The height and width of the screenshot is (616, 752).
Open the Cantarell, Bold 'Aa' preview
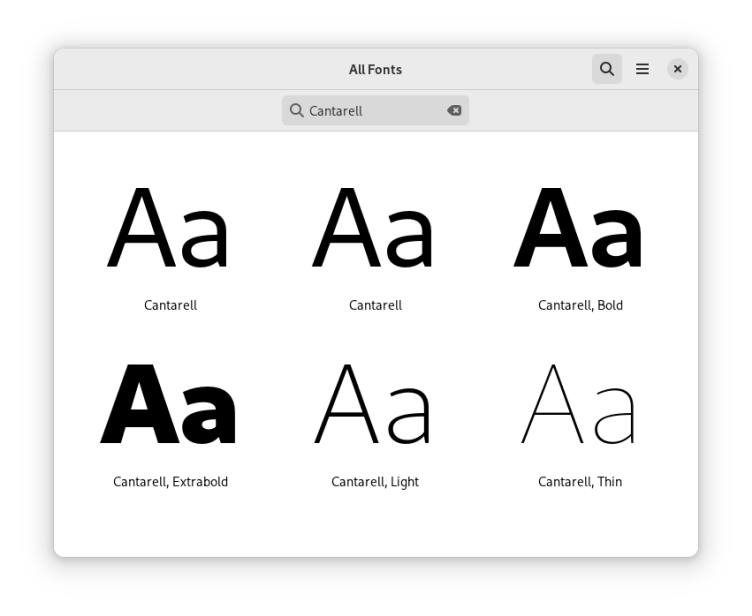tap(579, 230)
